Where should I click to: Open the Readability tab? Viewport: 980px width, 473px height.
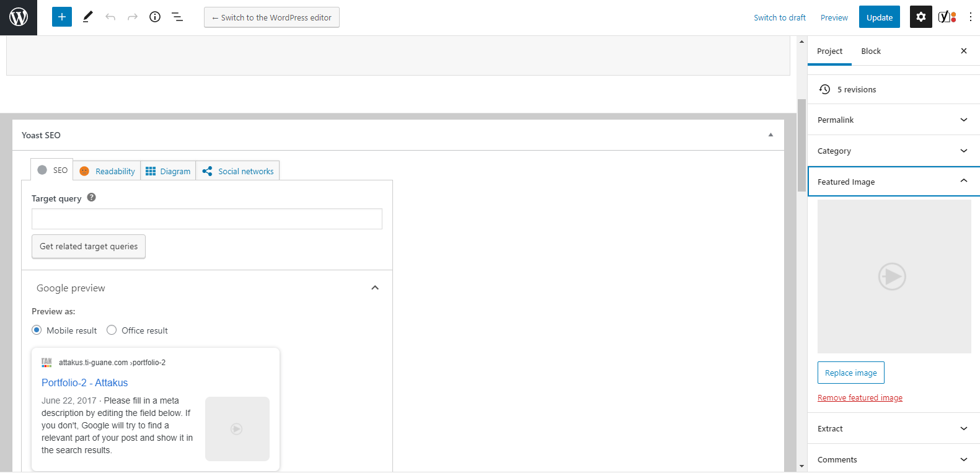tap(107, 171)
